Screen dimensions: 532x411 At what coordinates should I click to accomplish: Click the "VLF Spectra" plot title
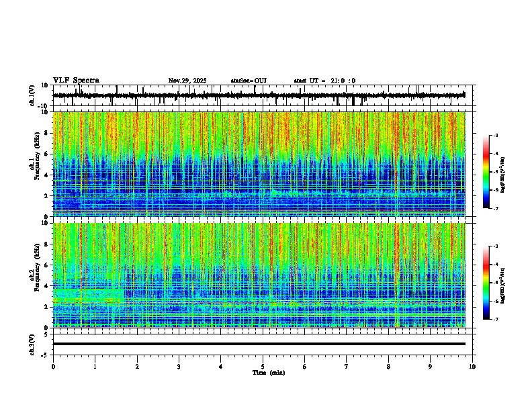[x=76, y=81]
